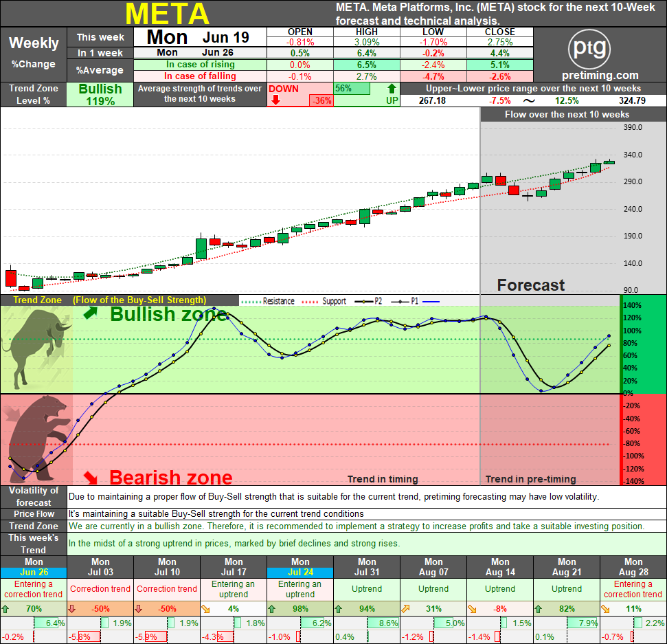
Task: Select the Jul 24 highlighted date header
Action: 300,572
